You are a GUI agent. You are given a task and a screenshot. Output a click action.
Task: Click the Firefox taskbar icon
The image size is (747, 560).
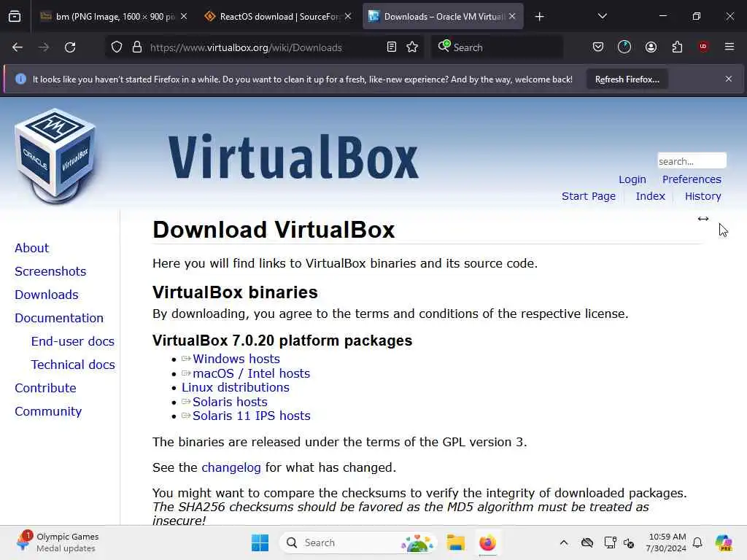[x=487, y=542]
